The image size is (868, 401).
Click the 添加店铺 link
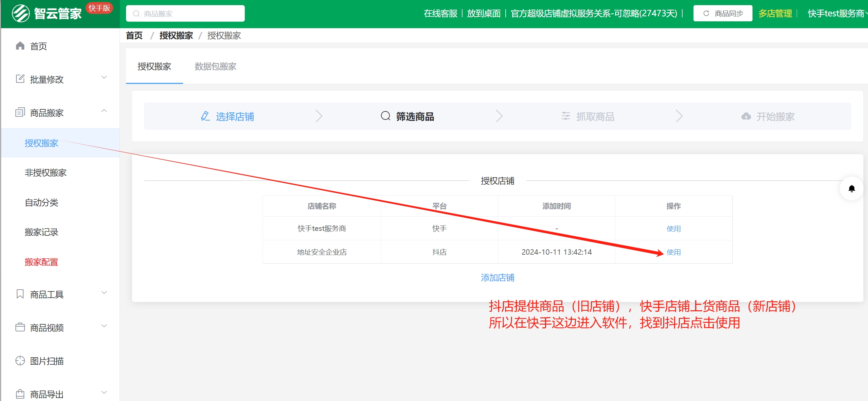pyautogui.click(x=498, y=278)
